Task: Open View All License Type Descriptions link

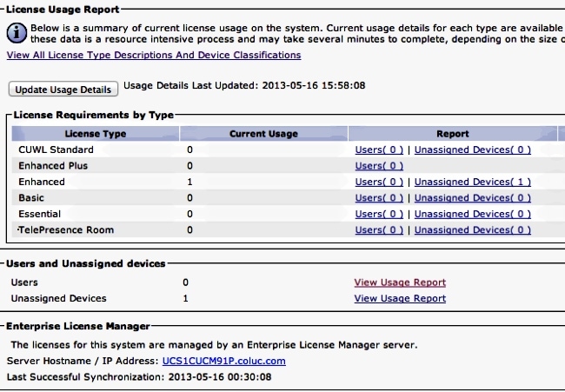Action: point(154,55)
